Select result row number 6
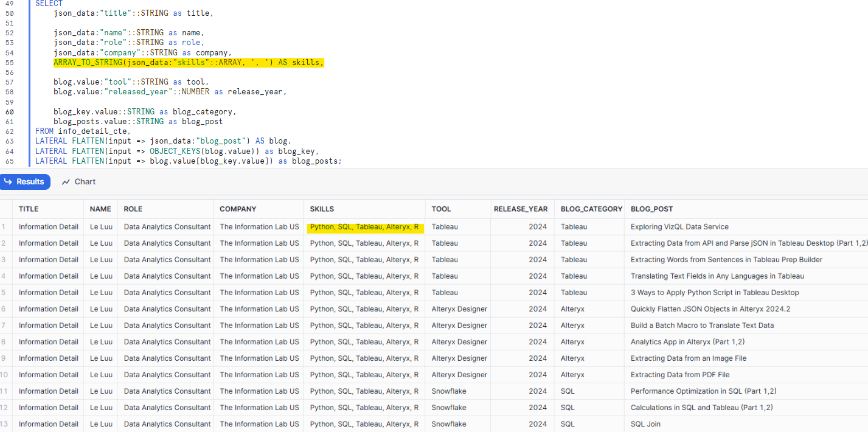868x432 pixels. (x=4, y=309)
